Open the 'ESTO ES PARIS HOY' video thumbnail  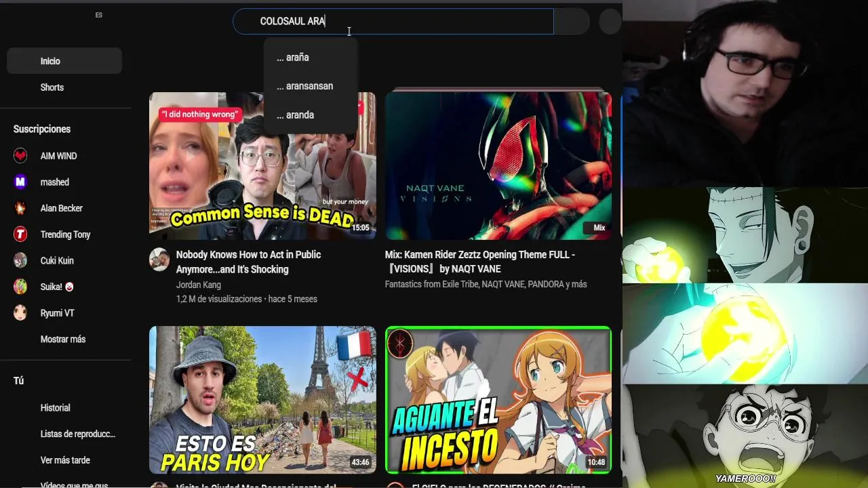coord(262,400)
